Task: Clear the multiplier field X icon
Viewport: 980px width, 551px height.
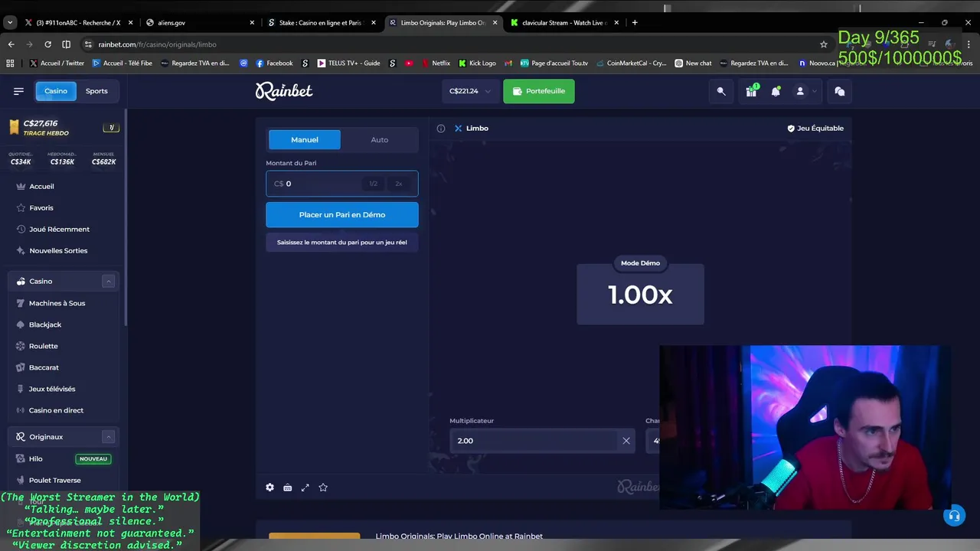Action: coord(626,441)
